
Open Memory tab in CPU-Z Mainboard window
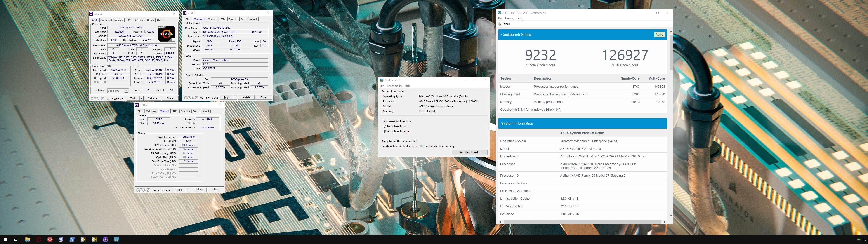coord(212,19)
